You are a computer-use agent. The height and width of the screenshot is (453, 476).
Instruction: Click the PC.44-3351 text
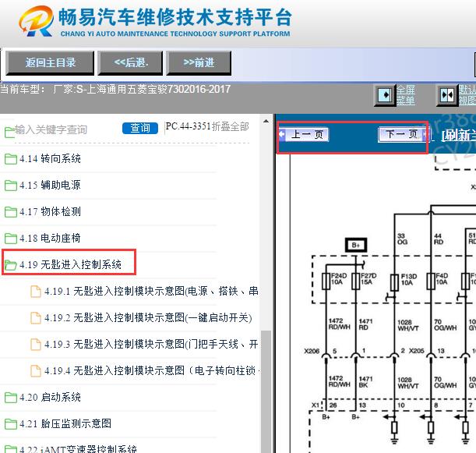click(x=189, y=126)
